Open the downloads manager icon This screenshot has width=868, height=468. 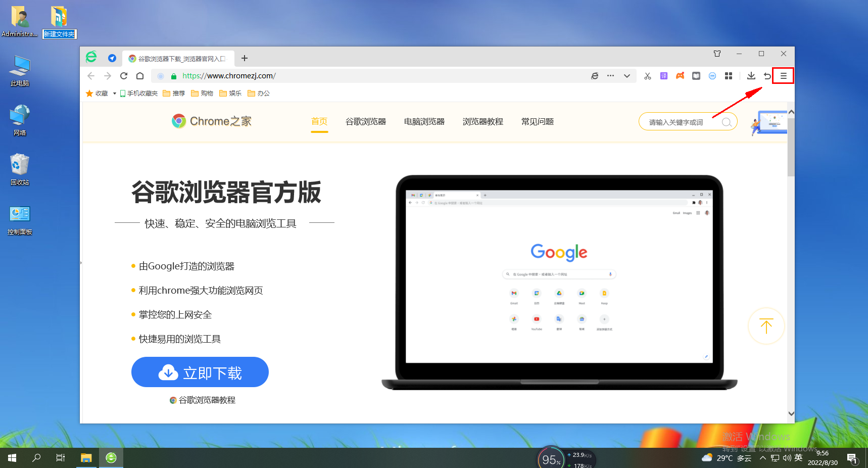pos(751,76)
